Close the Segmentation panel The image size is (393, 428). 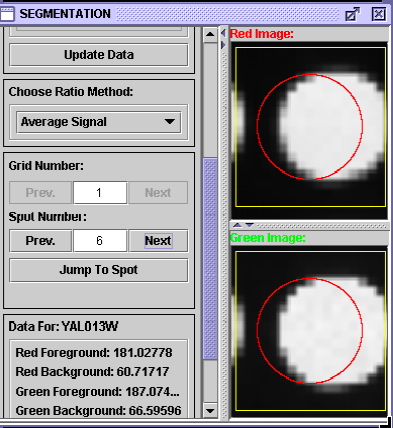(379, 14)
